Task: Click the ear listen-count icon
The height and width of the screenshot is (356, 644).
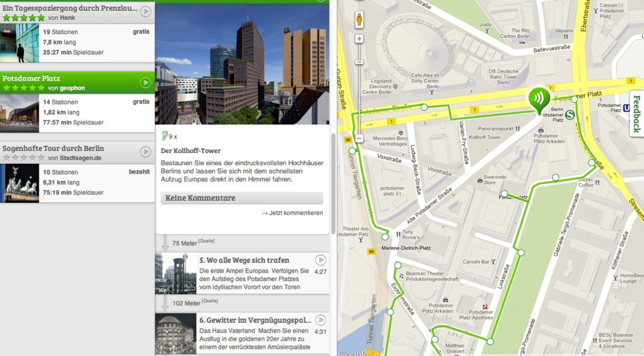Action: (x=165, y=136)
